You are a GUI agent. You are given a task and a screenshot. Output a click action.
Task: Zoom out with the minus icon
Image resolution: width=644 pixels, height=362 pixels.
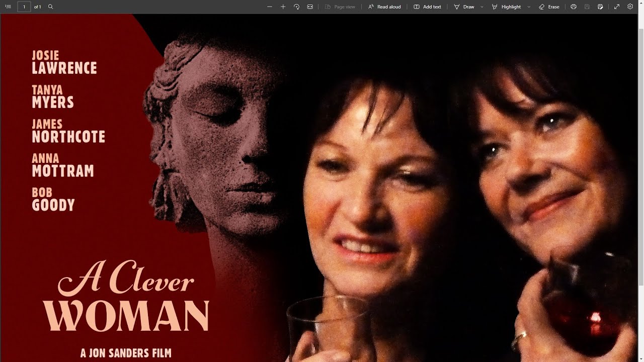tap(270, 7)
